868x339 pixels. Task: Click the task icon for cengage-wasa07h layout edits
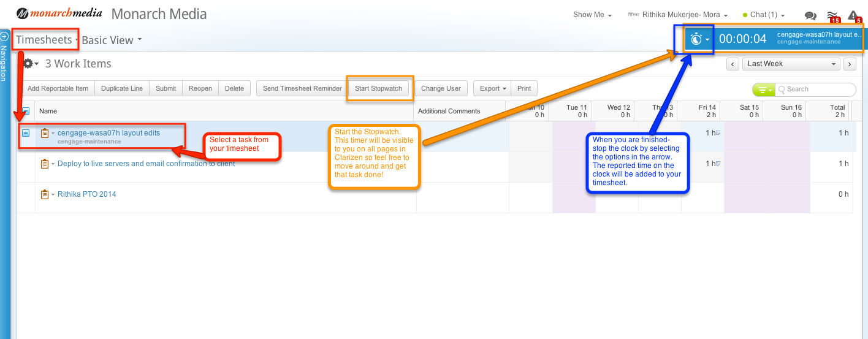[45, 133]
